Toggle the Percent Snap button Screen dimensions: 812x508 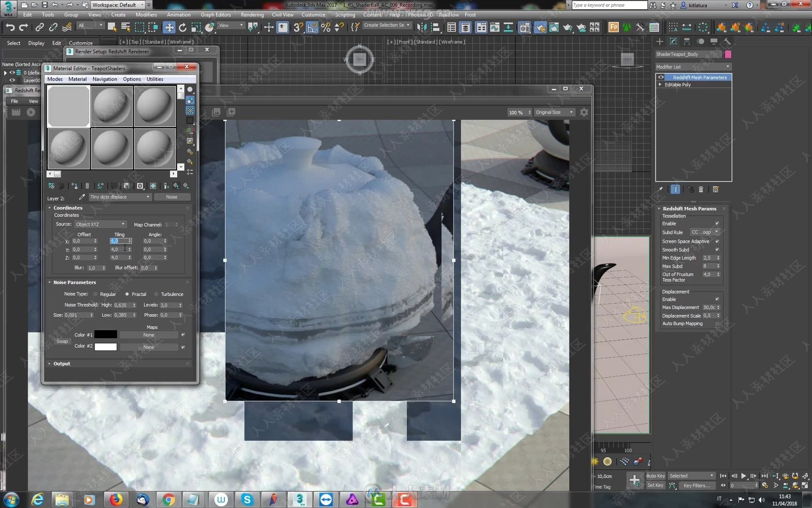point(325,27)
